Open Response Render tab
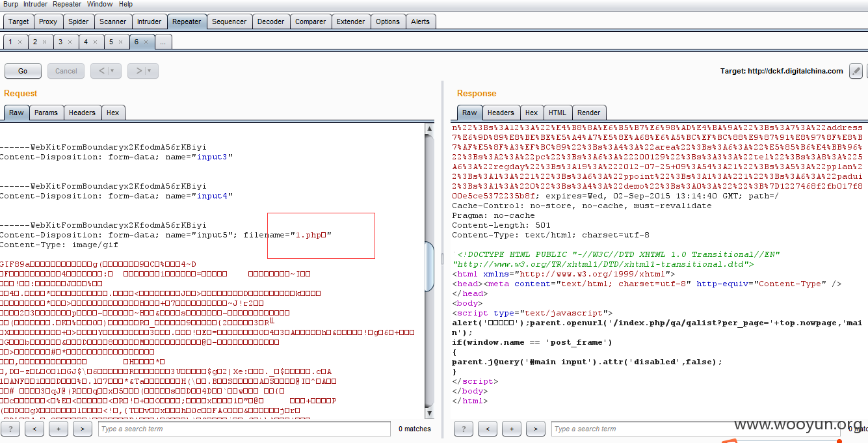 pyautogui.click(x=589, y=113)
